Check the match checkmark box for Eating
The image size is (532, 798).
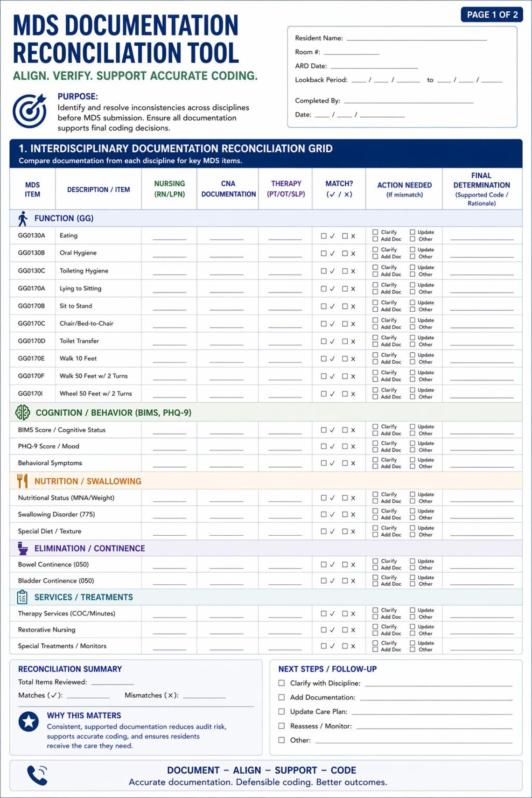point(323,236)
